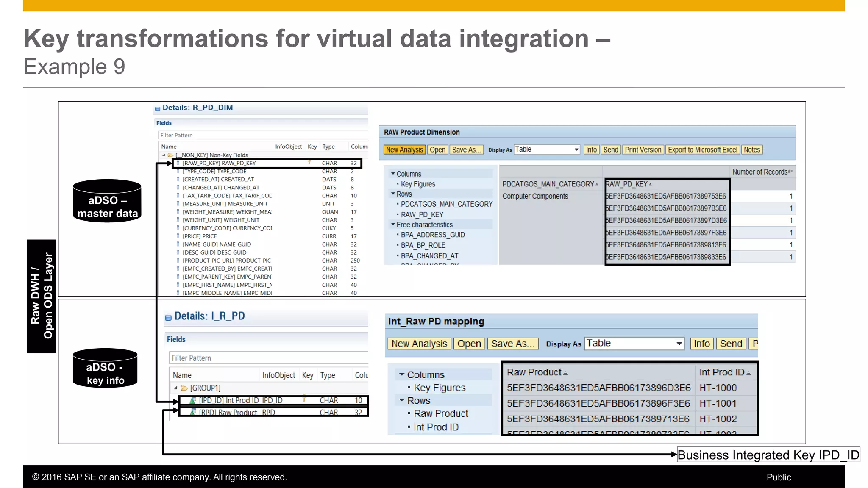This screenshot has width=868, height=488.
Task: Select BPA_BP_ROLE free characteristic
Action: coord(423,245)
